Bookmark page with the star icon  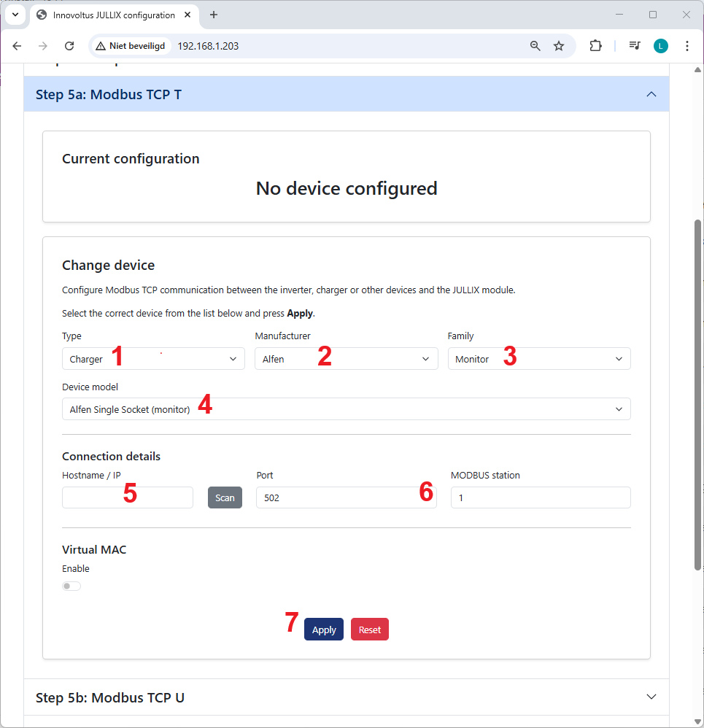[x=559, y=46]
